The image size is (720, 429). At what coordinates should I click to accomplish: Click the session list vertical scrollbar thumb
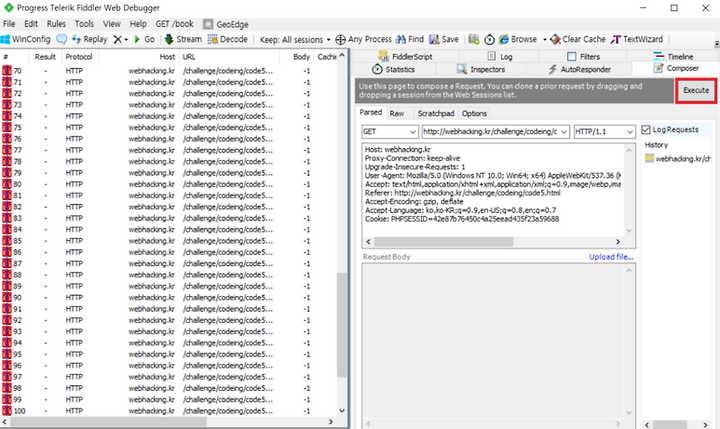pos(342,325)
